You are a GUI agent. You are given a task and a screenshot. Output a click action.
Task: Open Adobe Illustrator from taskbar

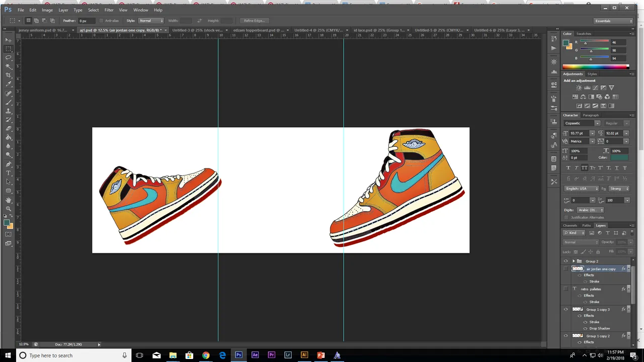pos(304,355)
